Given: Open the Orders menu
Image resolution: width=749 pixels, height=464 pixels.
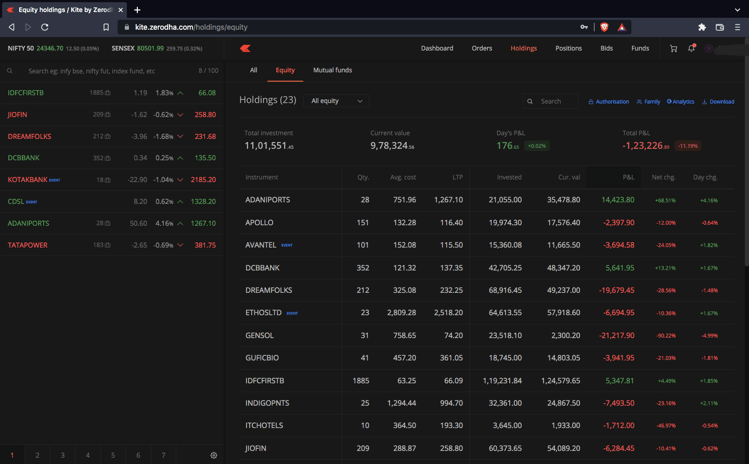Looking at the screenshot, I should coord(482,48).
